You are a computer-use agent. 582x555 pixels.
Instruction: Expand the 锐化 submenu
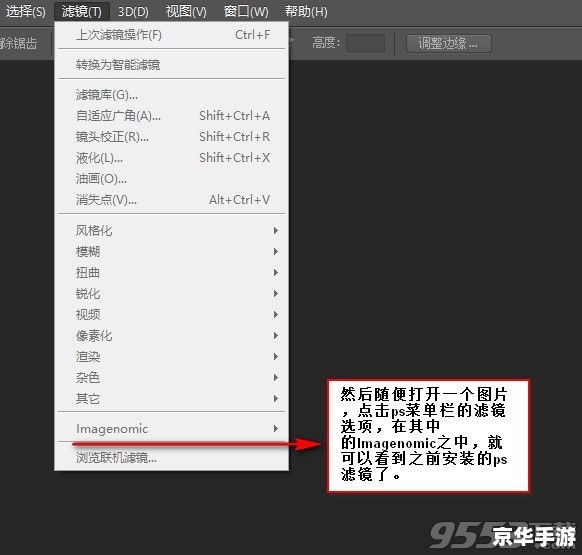[171, 294]
